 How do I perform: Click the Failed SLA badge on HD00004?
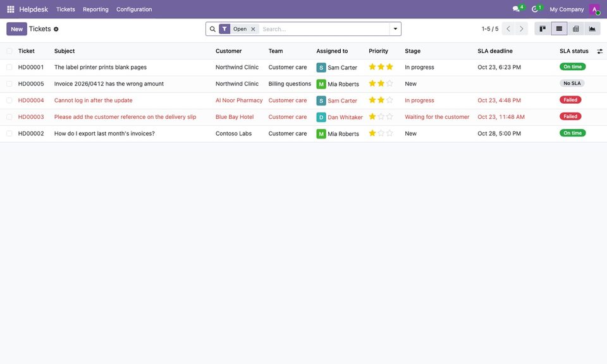pyautogui.click(x=570, y=100)
